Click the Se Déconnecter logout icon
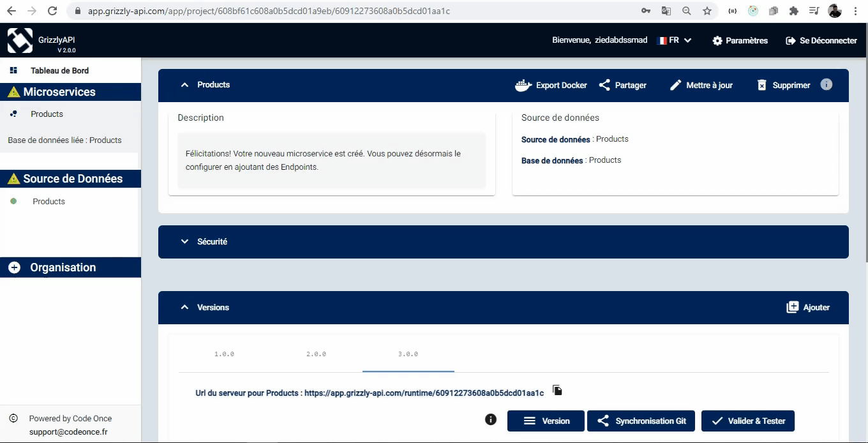The width and height of the screenshot is (868, 443). click(791, 40)
